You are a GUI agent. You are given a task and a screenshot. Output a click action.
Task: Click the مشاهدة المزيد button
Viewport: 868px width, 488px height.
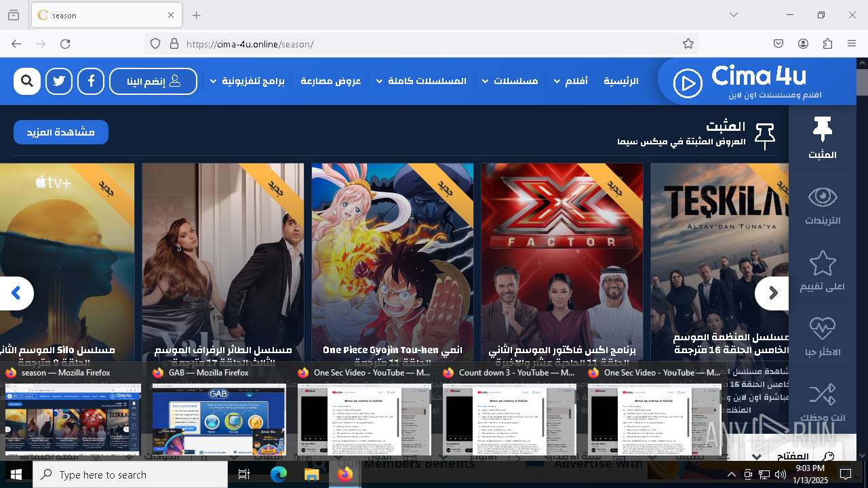[x=61, y=132]
